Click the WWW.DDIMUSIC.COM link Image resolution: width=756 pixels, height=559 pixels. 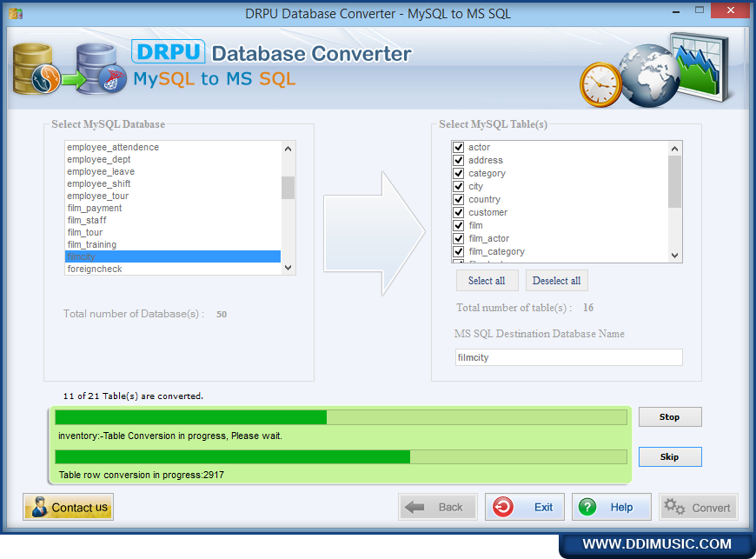click(x=657, y=544)
